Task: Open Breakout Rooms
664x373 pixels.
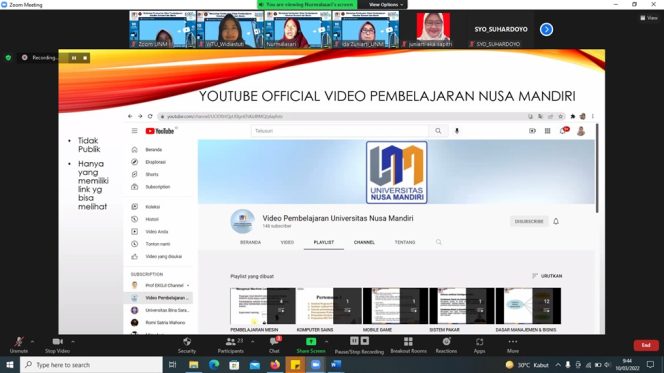Action: tap(408, 345)
